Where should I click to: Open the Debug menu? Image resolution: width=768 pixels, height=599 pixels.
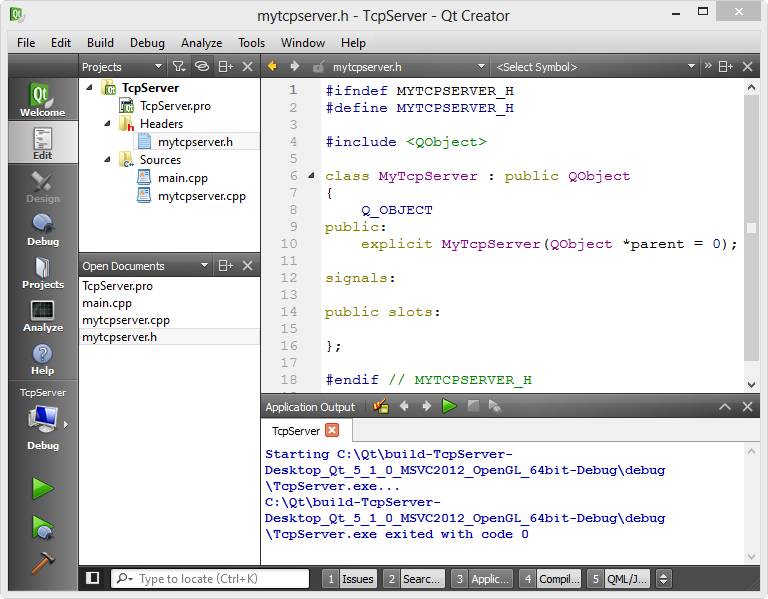pyautogui.click(x=147, y=43)
